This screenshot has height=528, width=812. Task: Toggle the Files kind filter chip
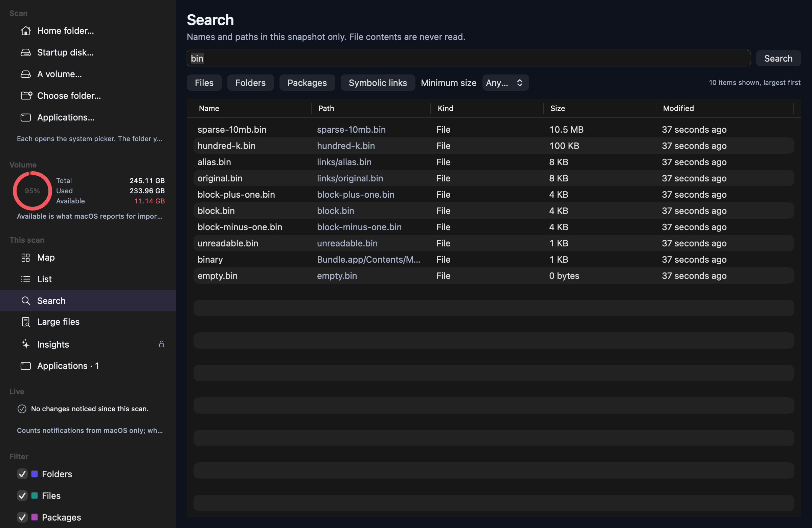[x=204, y=83]
